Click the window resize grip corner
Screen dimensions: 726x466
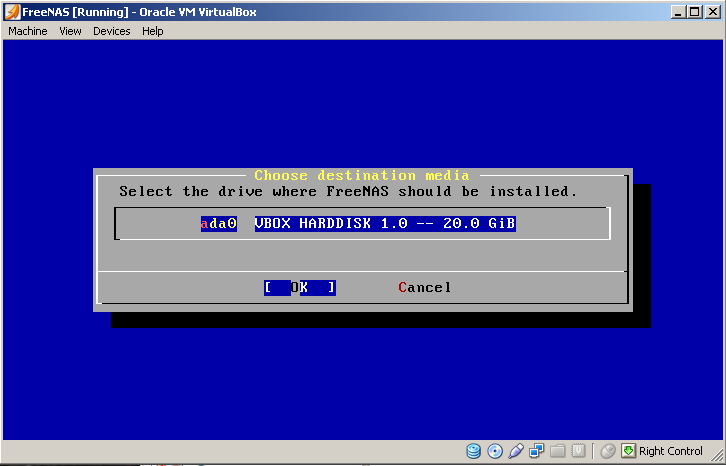tap(716, 456)
